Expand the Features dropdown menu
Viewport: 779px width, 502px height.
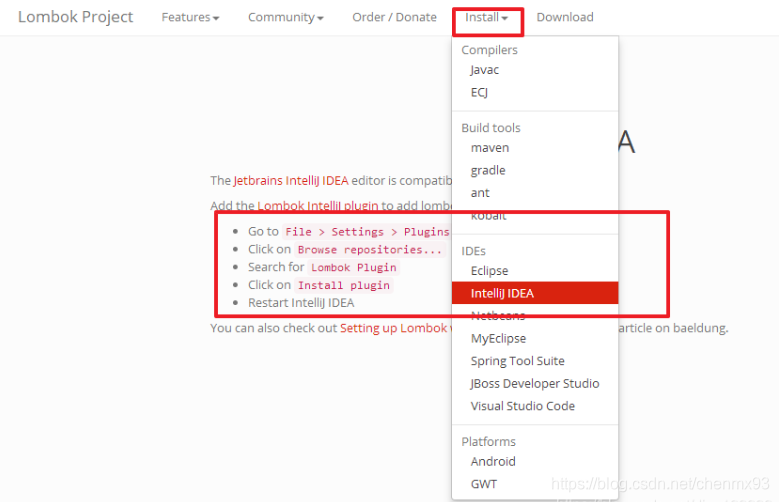tap(190, 17)
